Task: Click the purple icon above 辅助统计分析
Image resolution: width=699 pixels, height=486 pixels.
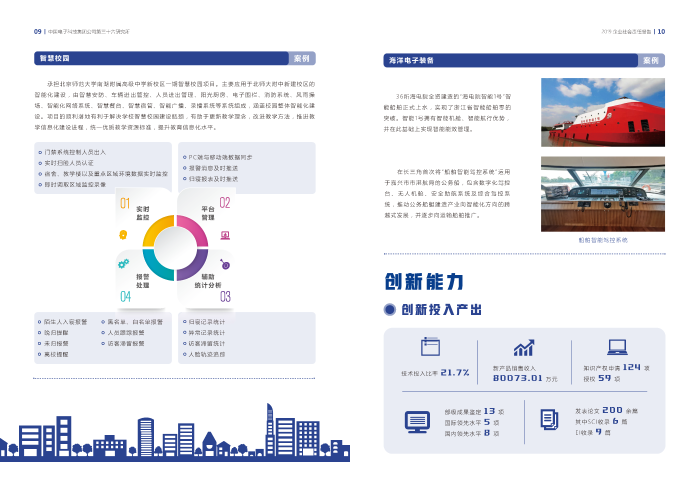Action: coord(224,263)
